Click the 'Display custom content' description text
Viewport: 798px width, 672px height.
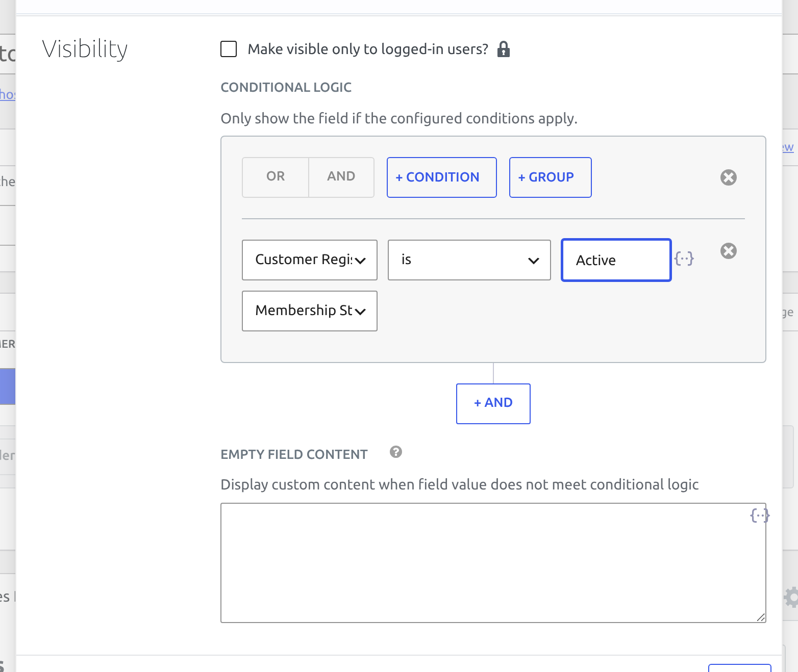point(460,484)
